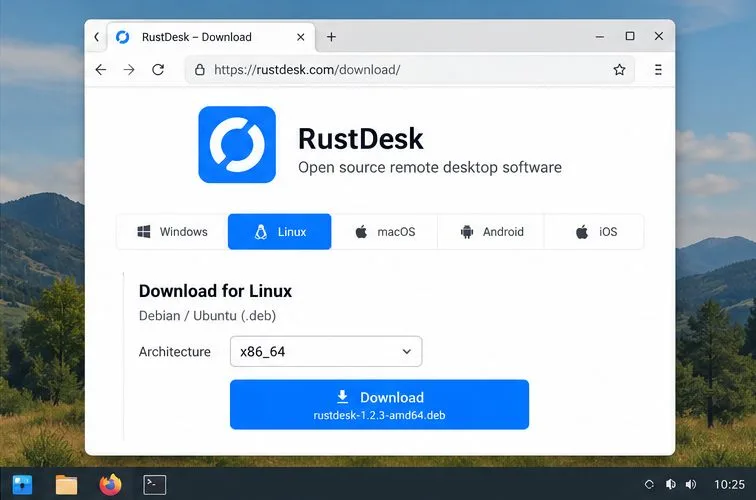Switch to the Android platform tab
The height and width of the screenshot is (500, 756).
point(491,232)
